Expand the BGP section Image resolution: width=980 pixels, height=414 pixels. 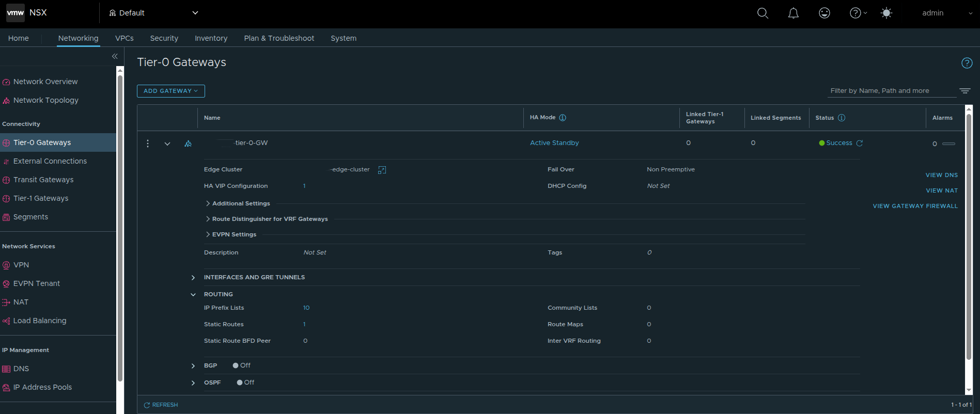pyautogui.click(x=193, y=366)
